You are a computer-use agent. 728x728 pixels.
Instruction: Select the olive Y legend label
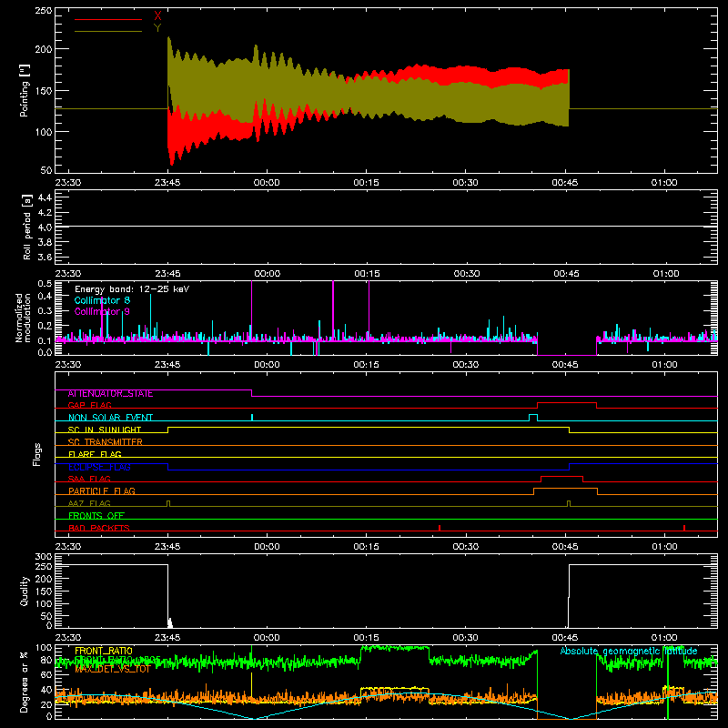tap(157, 28)
